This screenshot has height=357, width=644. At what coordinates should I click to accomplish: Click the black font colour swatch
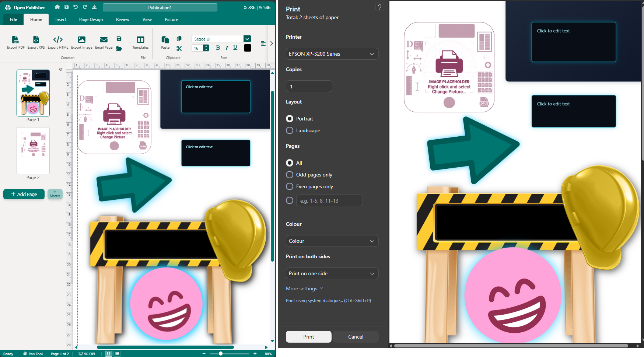[248, 48]
